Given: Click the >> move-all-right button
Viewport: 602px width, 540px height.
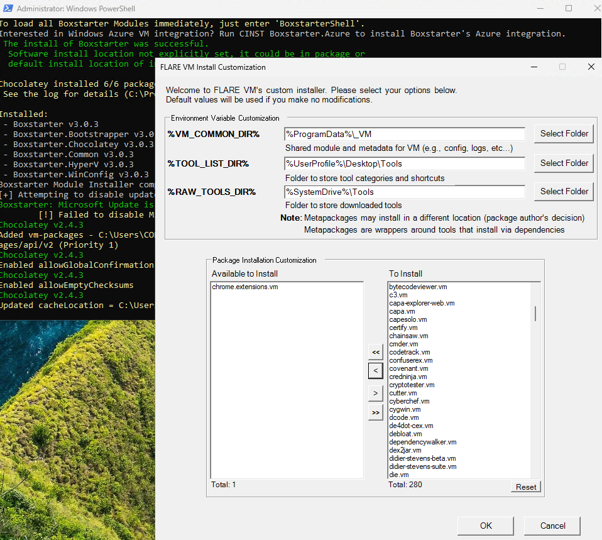Looking at the screenshot, I should (375, 413).
